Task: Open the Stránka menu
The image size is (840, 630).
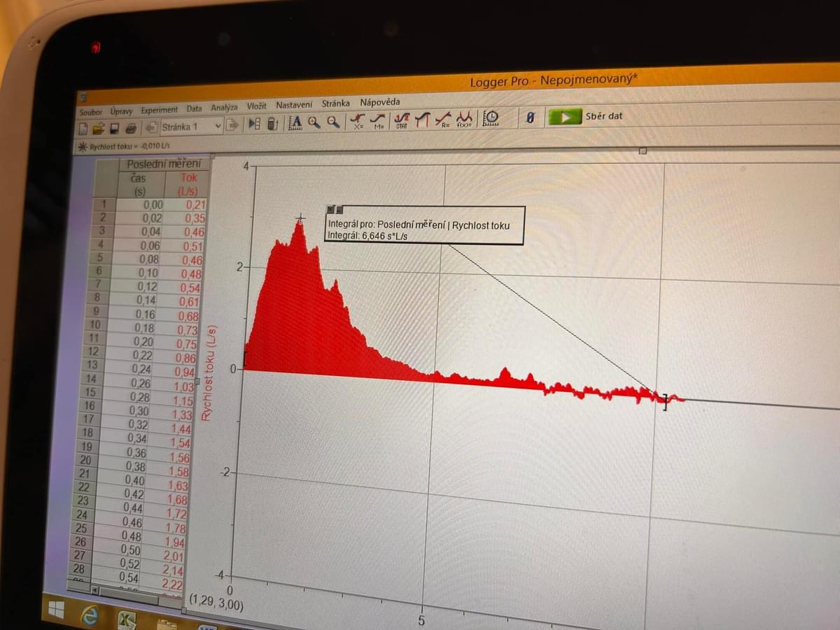Action: 336,103
